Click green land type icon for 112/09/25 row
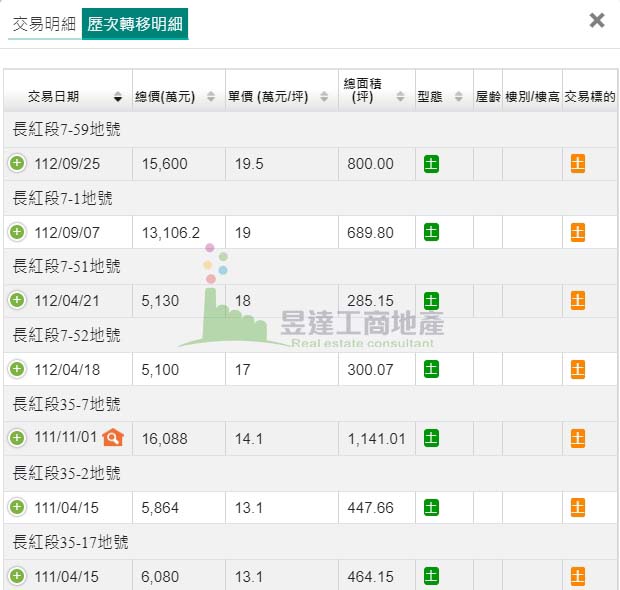 [x=431, y=164]
